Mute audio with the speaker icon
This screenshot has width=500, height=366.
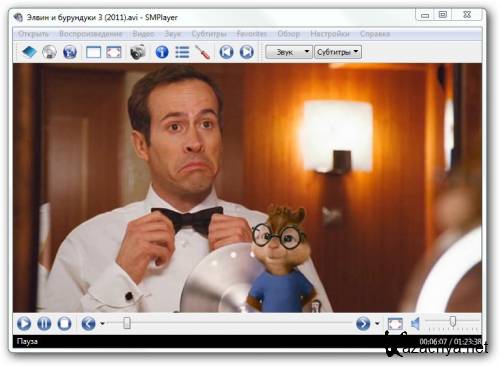tap(415, 324)
